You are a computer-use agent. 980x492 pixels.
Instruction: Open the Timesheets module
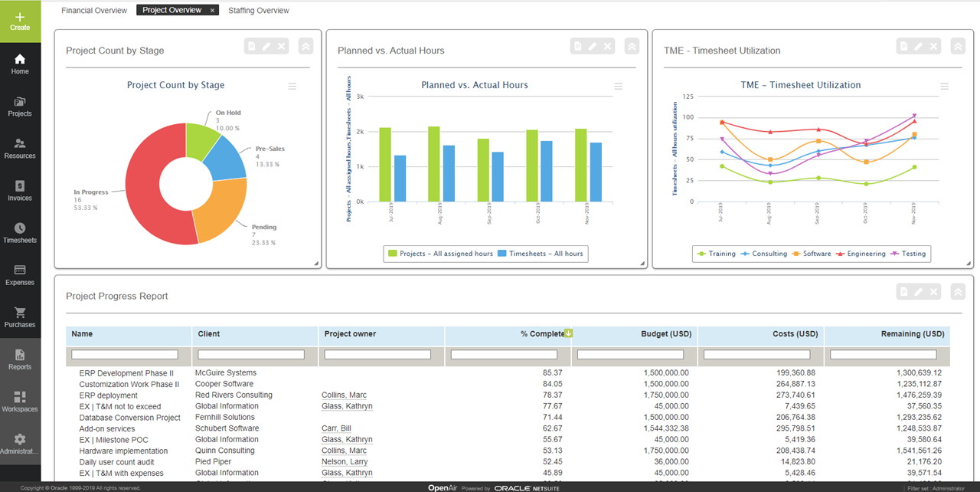click(20, 232)
